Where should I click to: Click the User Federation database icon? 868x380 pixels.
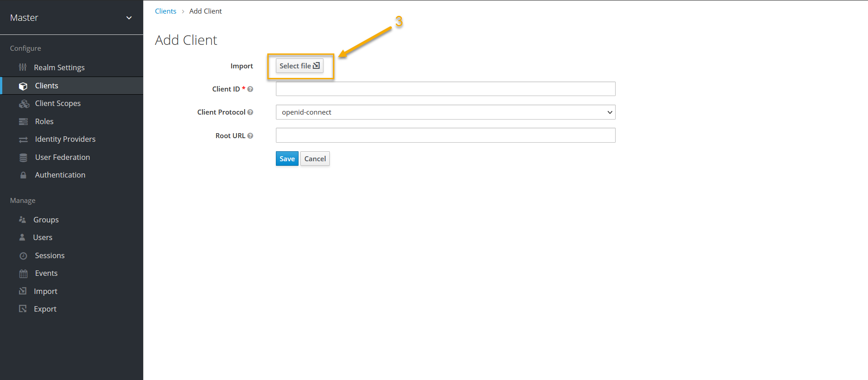[x=23, y=158]
